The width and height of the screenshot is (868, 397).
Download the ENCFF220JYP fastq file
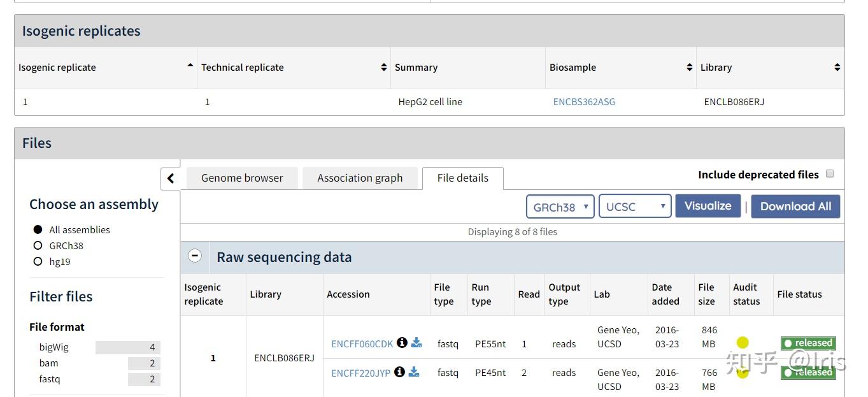(414, 372)
